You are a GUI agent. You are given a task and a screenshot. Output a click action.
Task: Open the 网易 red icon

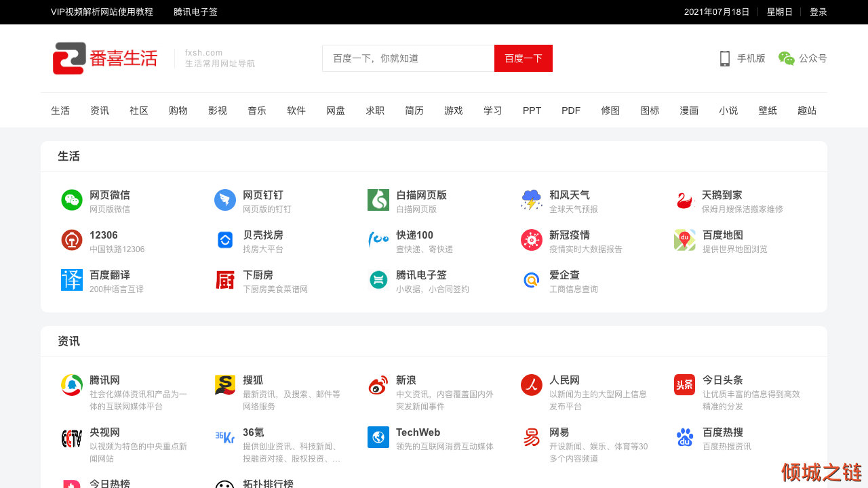click(x=532, y=437)
